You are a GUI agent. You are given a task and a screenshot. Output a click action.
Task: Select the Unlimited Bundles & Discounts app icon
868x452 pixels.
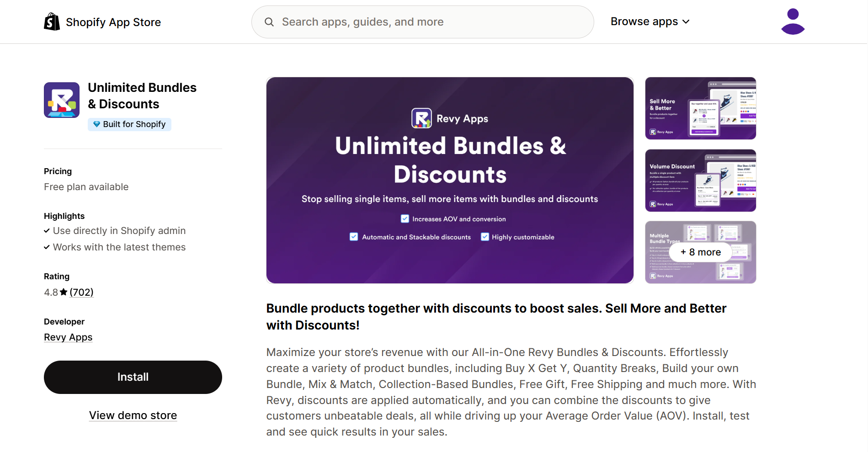pos(61,100)
